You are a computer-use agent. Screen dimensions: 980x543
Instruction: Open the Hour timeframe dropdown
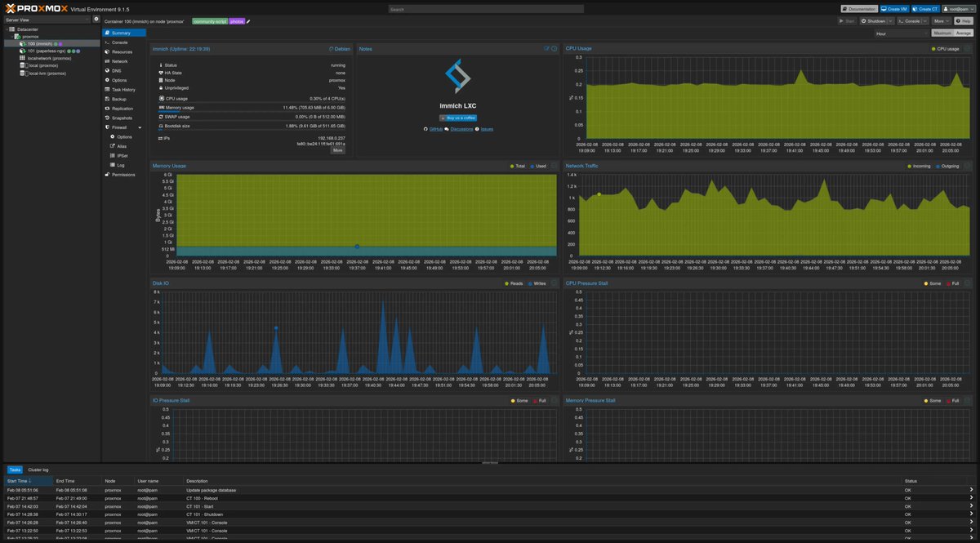(902, 33)
